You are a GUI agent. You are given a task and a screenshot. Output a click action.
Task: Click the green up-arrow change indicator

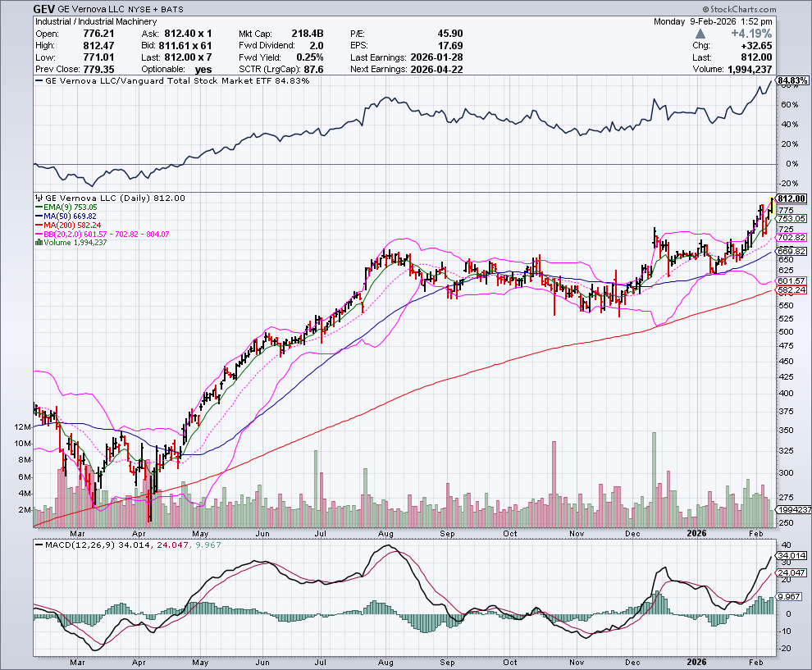point(700,34)
